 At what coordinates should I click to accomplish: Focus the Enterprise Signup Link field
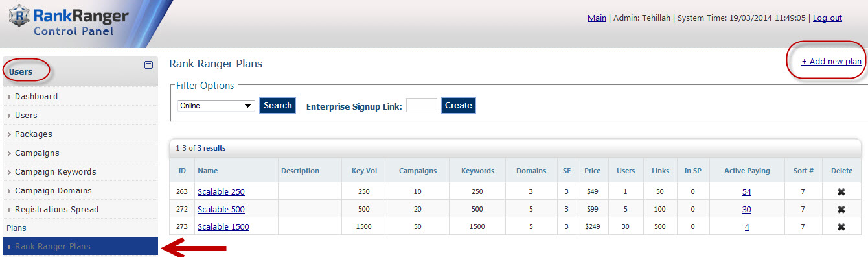tap(422, 105)
